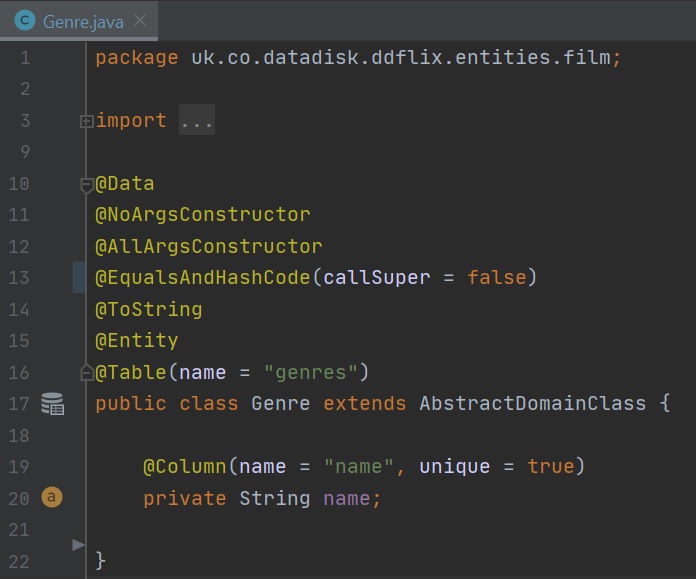Close the Genre.java editor tab
The height and width of the screenshot is (579, 696).
[139, 20]
